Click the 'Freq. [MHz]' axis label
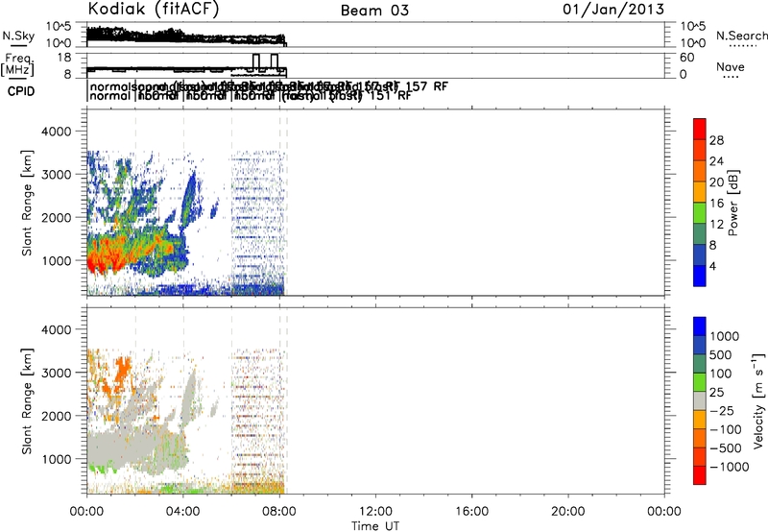 tap(17, 65)
